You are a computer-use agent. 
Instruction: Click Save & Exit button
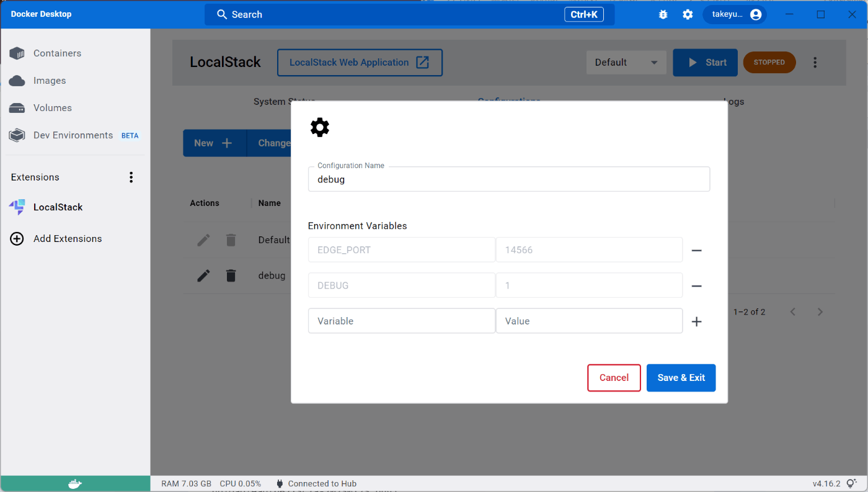[x=681, y=378]
